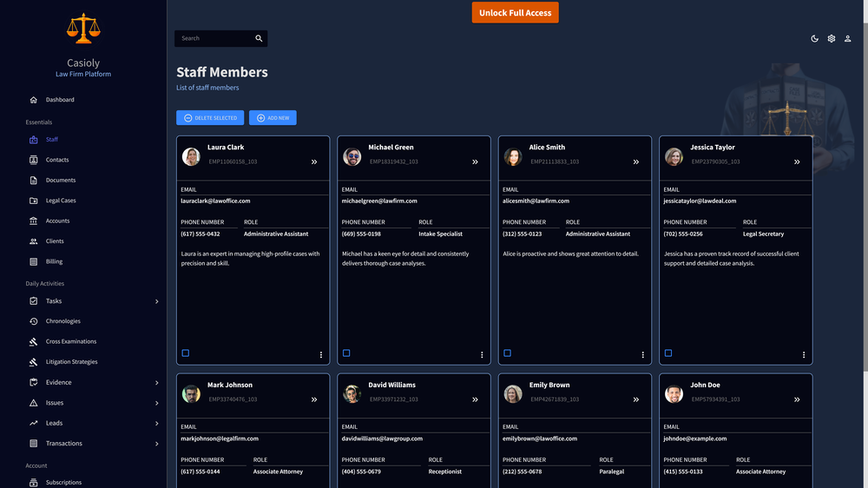Open Mark Johnson's details arrow
The height and width of the screenshot is (488, 868).
coord(314,399)
